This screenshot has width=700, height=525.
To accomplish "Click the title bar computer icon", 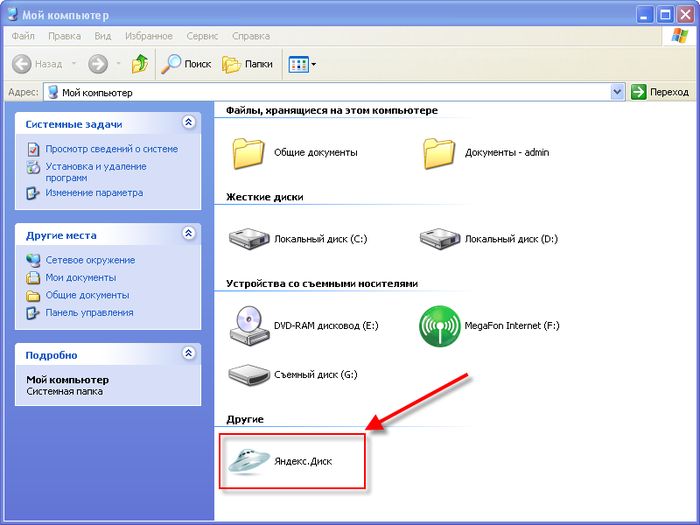I will pos(13,15).
